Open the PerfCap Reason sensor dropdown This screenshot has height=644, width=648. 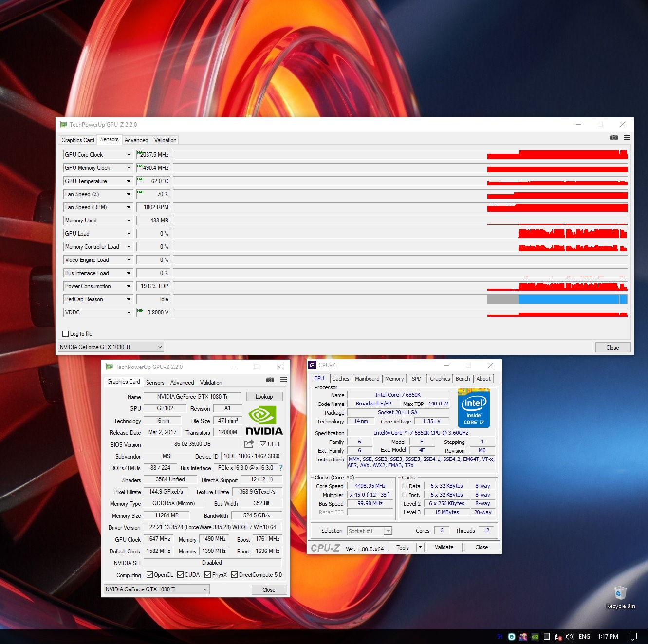tap(129, 299)
